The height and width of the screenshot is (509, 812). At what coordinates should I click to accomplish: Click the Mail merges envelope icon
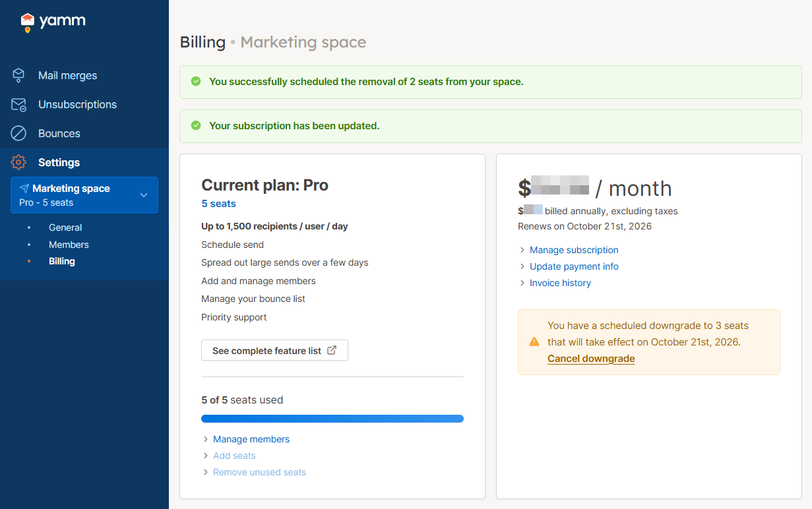18,75
